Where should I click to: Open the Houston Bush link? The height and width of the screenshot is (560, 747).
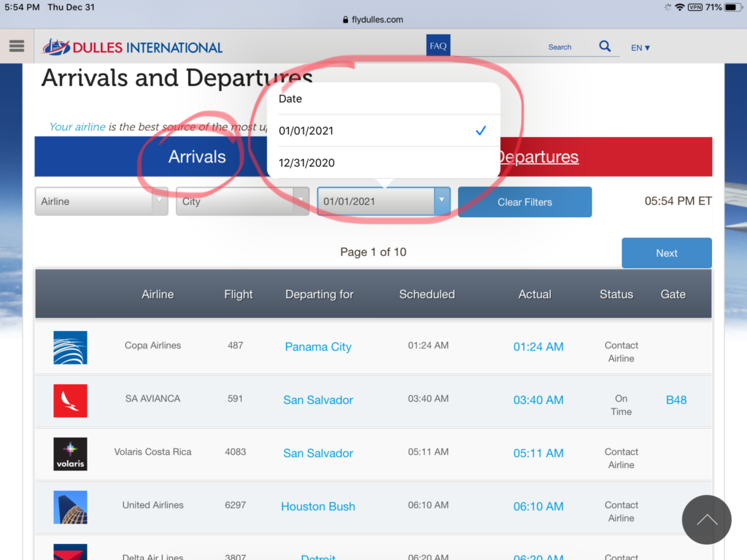click(318, 506)
